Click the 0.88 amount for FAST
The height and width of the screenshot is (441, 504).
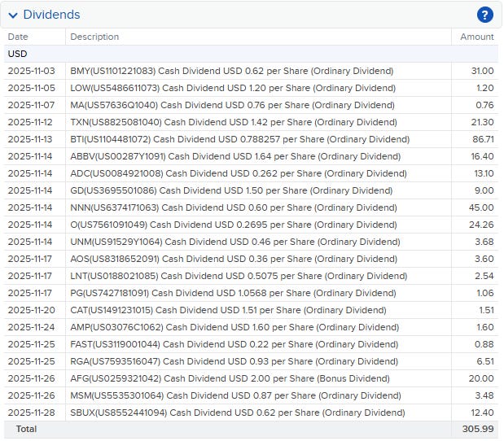pyautogui.click(x=484, y=344)
